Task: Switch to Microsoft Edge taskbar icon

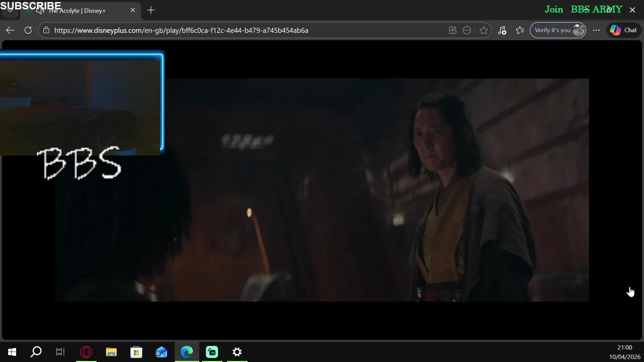Action: (x=187, y=352)
